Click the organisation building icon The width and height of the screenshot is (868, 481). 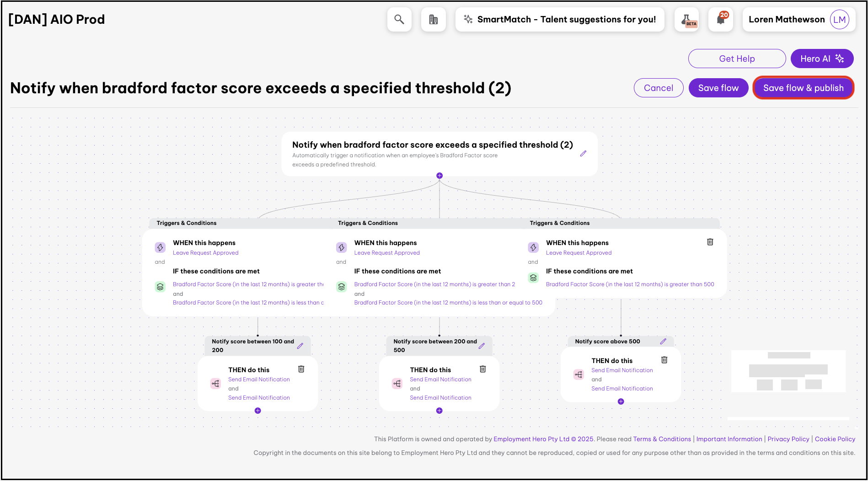click(433, 20)
